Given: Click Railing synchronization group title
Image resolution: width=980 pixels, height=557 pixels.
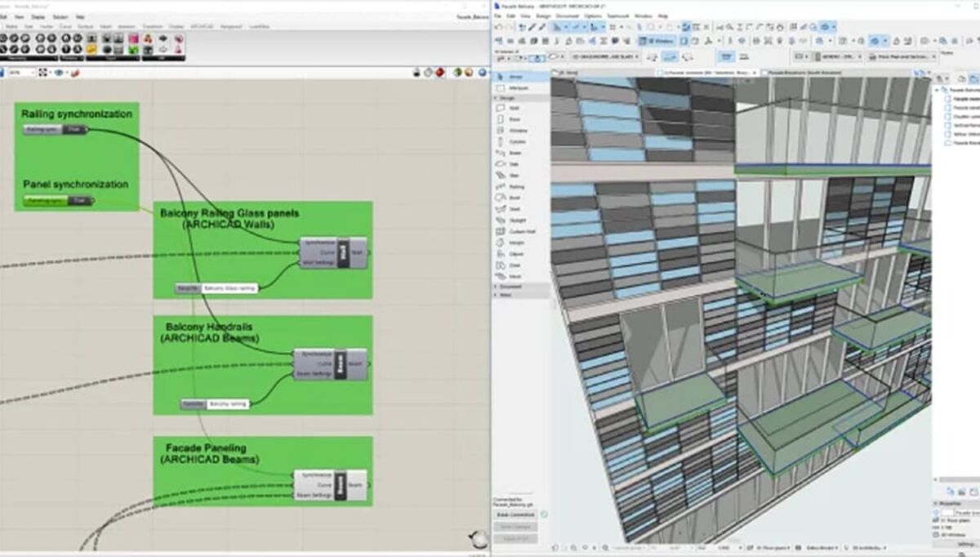Looking at the screenshot, I should (x=76, y=114).
